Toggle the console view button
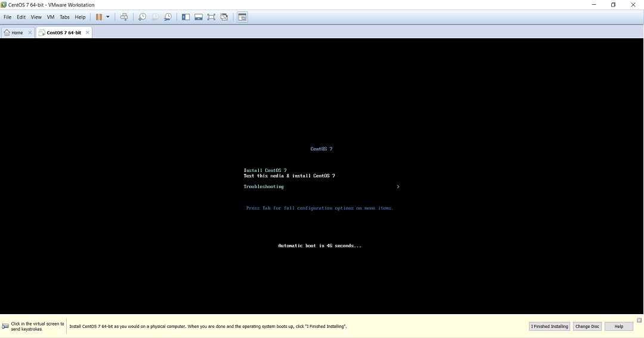The width and height of the screenshot is (644, 338). 242,17
